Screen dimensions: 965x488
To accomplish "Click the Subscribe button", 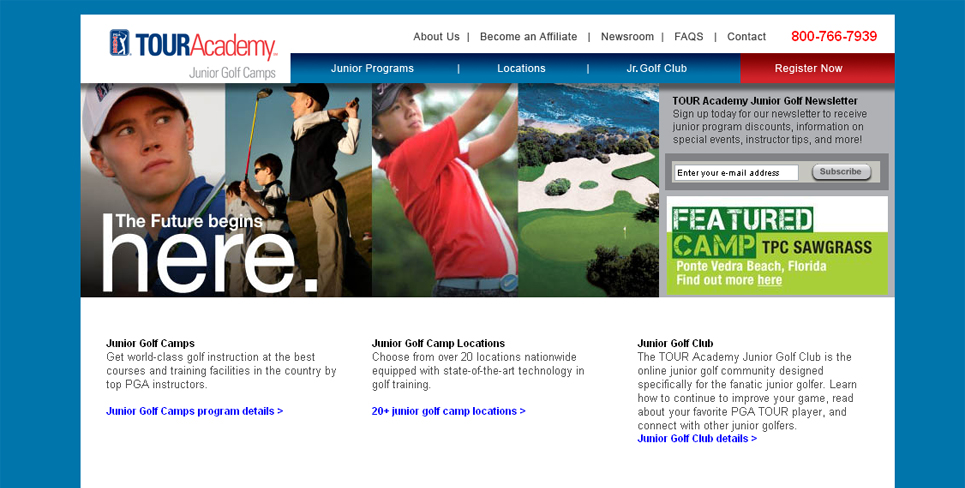I will coord(841,172).
